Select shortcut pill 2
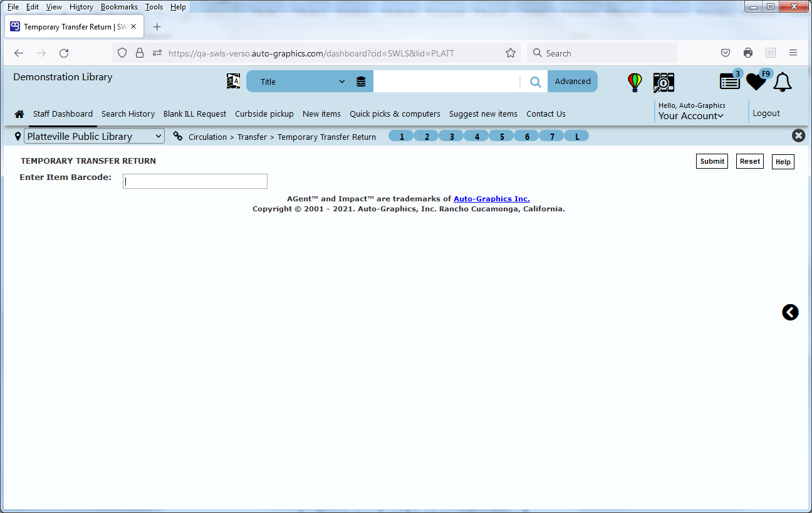 pyautogui.click(x=427, y=136)
